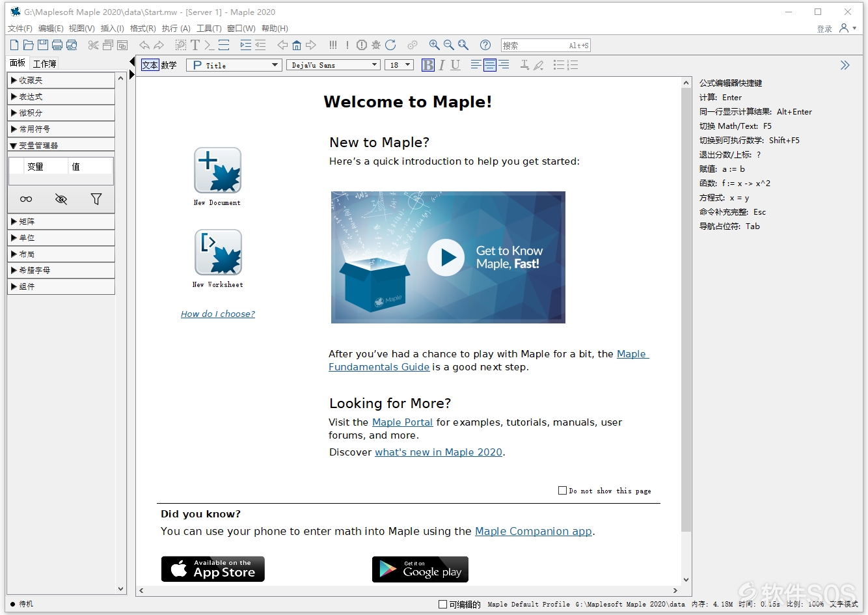Zoom out with magnifier minus
This screenshot has width=868, height=615.
[x=448, y=45]
